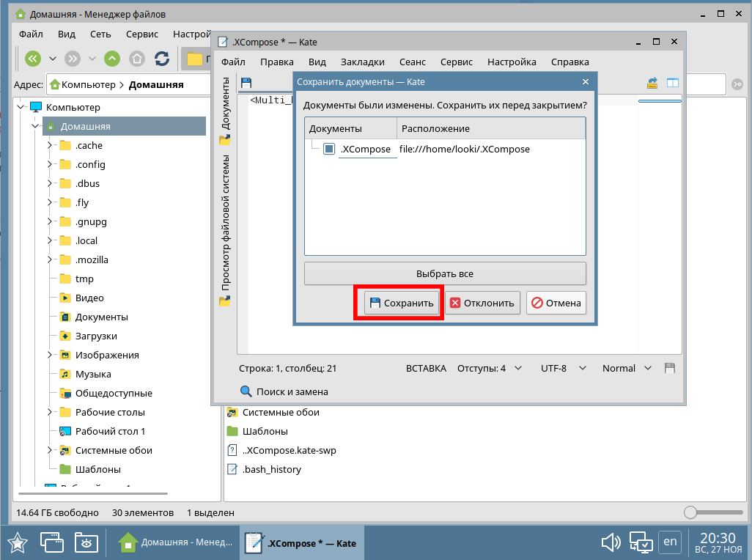Open the Закладки menu in Kate
752x560 pixels.
pos(362,62)
